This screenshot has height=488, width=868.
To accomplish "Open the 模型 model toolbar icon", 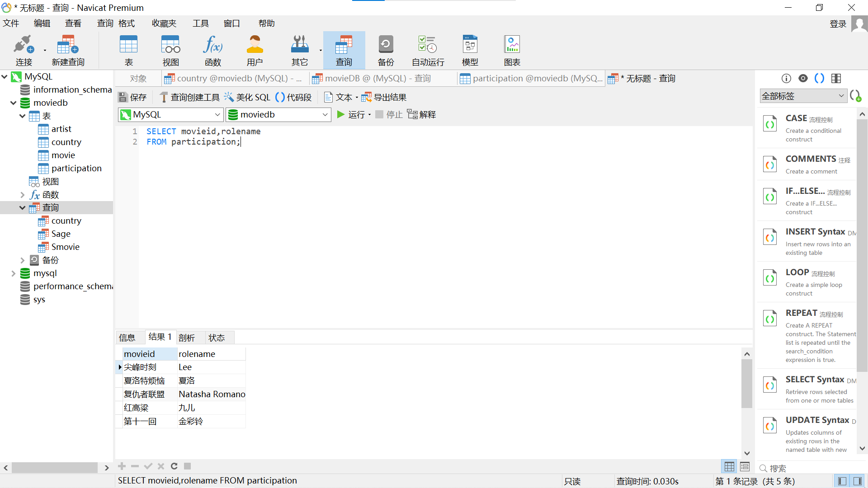I will coord(470,51).
